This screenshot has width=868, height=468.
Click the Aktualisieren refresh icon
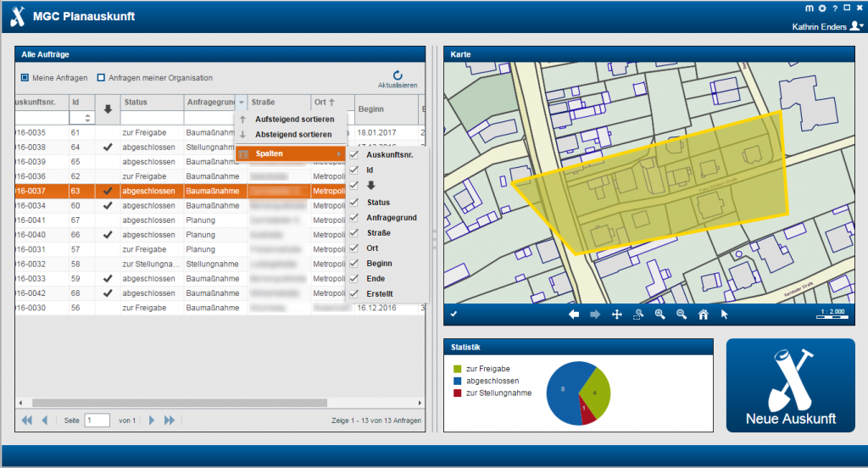(x=398, y=76)
